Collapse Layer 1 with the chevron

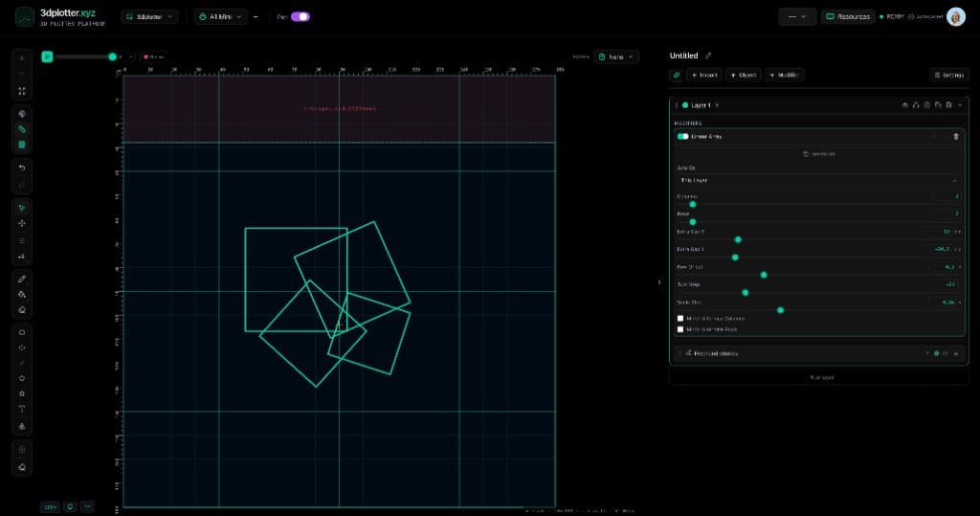click(960, 105)
